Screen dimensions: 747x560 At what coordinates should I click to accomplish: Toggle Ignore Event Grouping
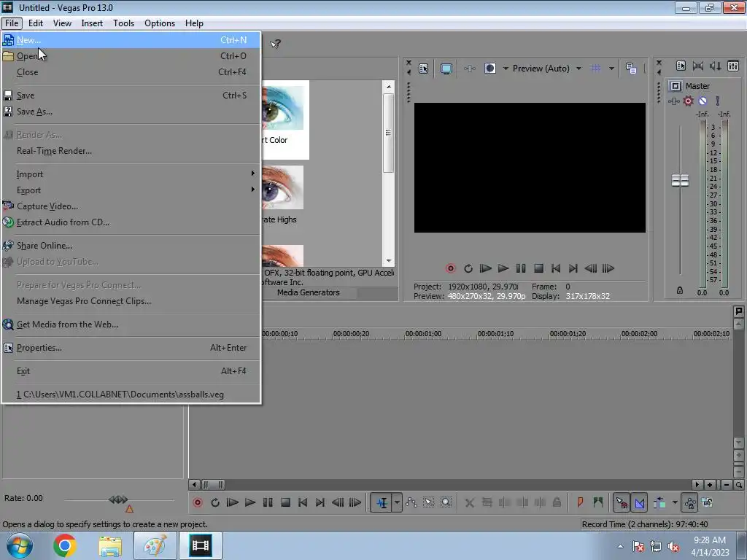pos(708,502)
